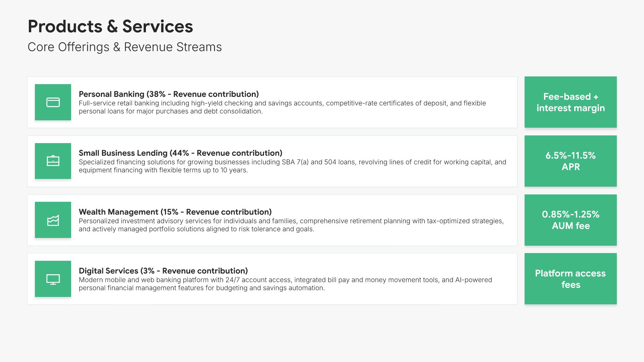The height and width of the screenshot is (362, 644).
Task: Click the SBA 7(a) loans description text
Action: (x=292, y=166)
